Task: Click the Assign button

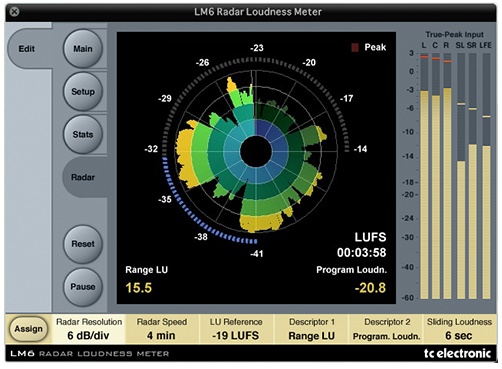Action: (28, 329)
